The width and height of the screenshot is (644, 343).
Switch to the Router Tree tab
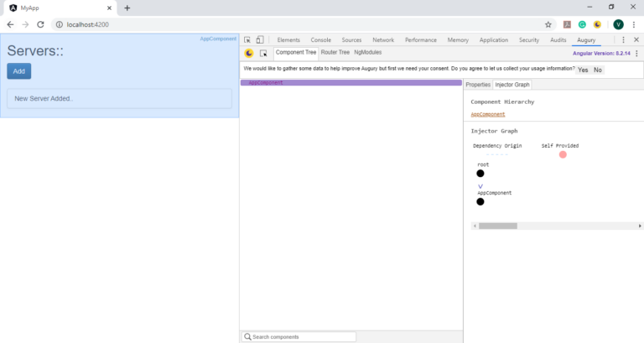[335, 53]
